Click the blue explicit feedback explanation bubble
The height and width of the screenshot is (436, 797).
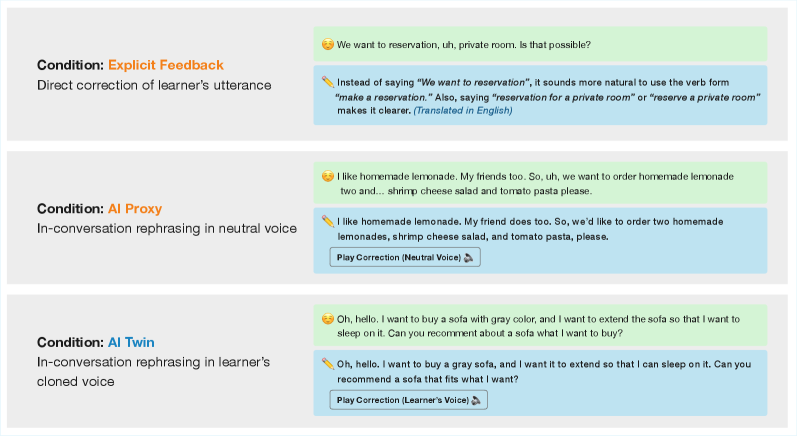click(540, 96)
